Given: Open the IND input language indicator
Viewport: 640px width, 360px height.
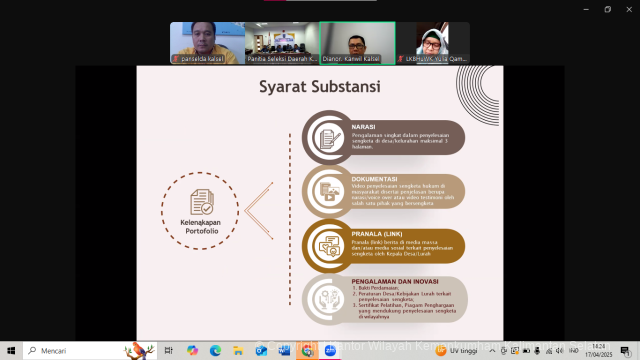Looking at the screenshot, I should 573,351.
